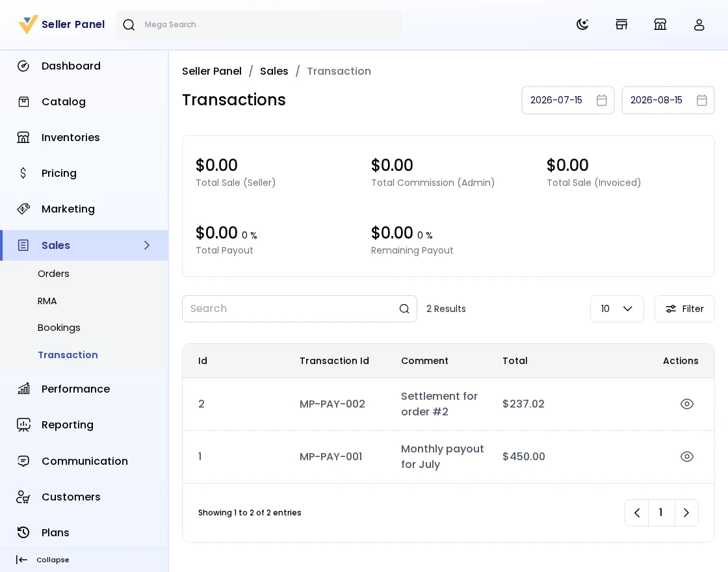Click the Seller Panel breadcrumb link
This screenshot has width=728, height=572.
[x=212, y=71]
